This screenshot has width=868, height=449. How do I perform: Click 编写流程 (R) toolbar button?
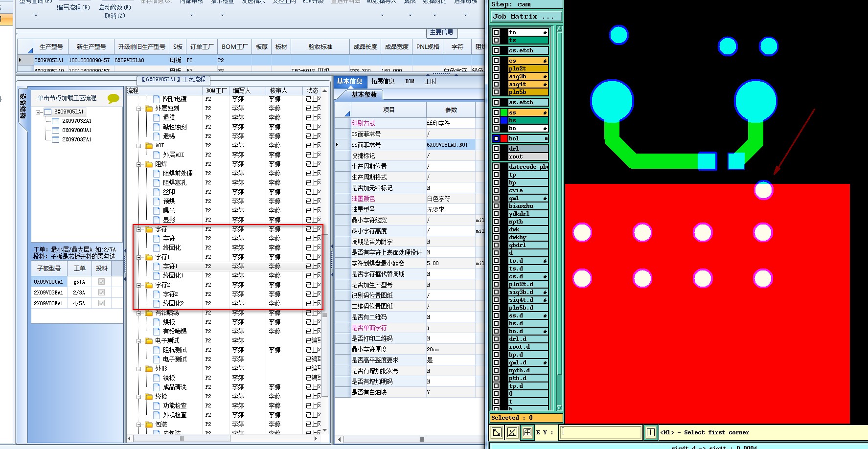click(73, 7)
